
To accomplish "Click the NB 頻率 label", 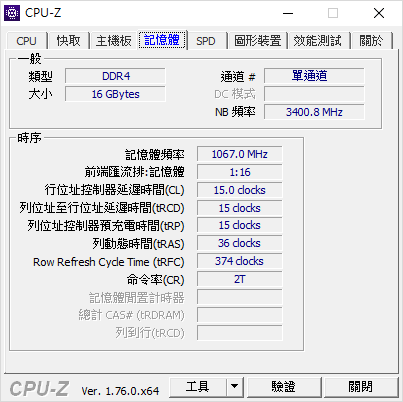I will pyautogui.click(x=235, y=112).
